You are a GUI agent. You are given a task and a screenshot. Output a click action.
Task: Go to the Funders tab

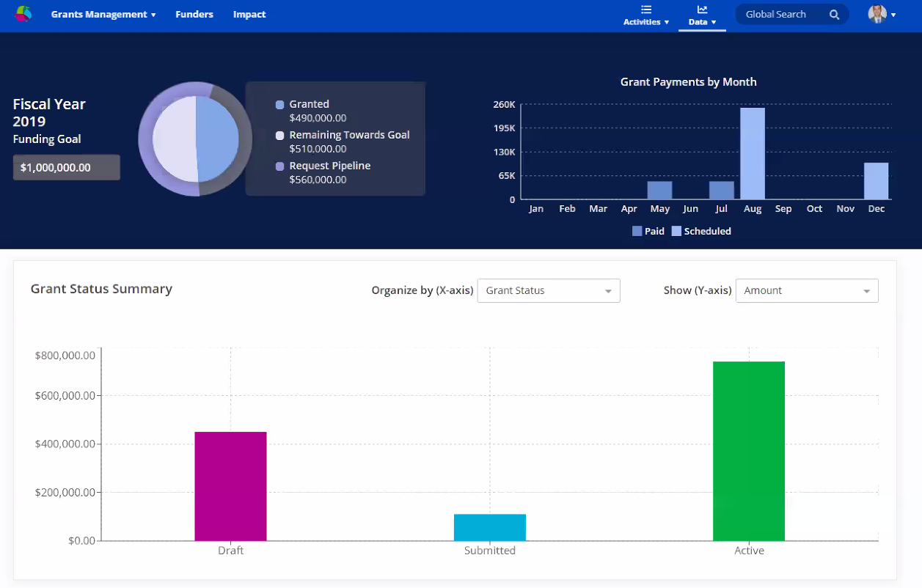(194, 15)
